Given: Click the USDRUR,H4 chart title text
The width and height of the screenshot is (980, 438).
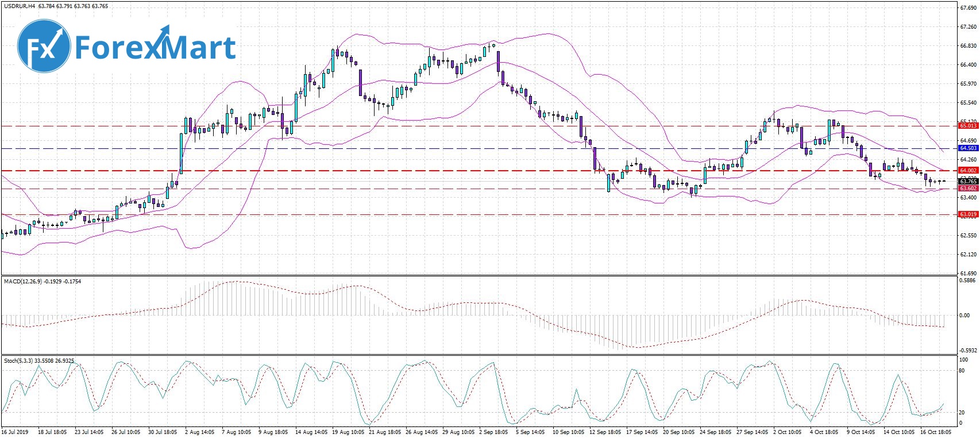Looking at the screenshot, I should pos(20,6).
